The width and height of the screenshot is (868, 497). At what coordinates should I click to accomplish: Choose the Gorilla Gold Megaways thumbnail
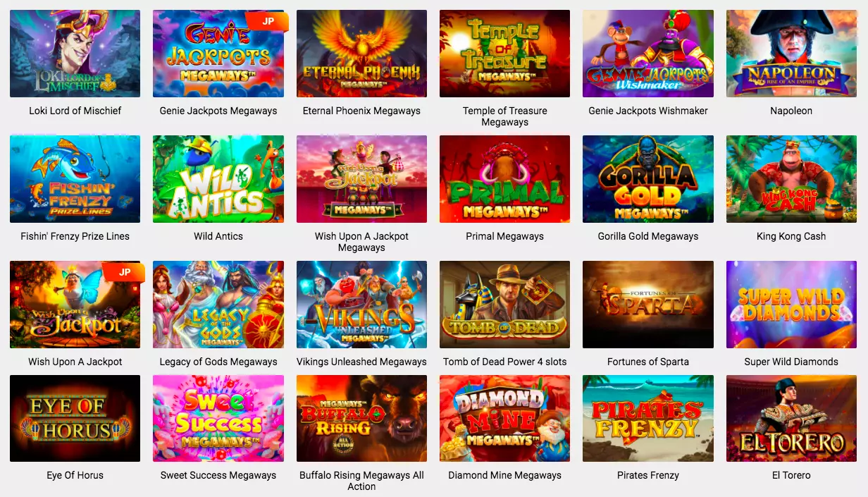click(x=648, y=179)
